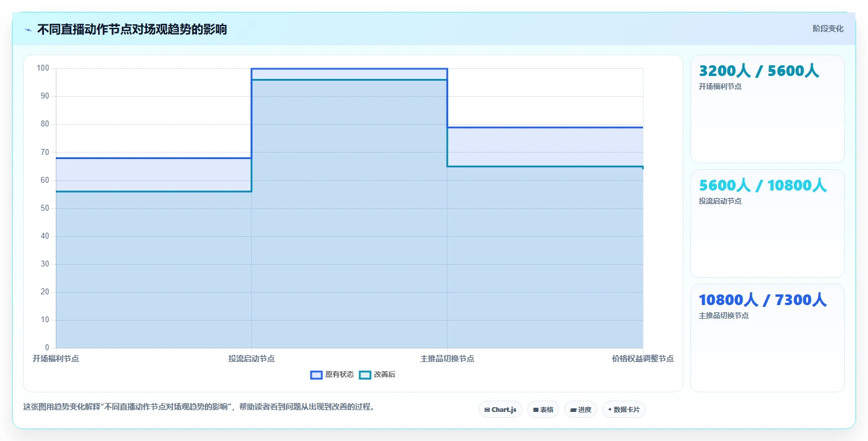868x441 pixels.
Task: Click the y-axis value 50
Action: pos(45,208)
